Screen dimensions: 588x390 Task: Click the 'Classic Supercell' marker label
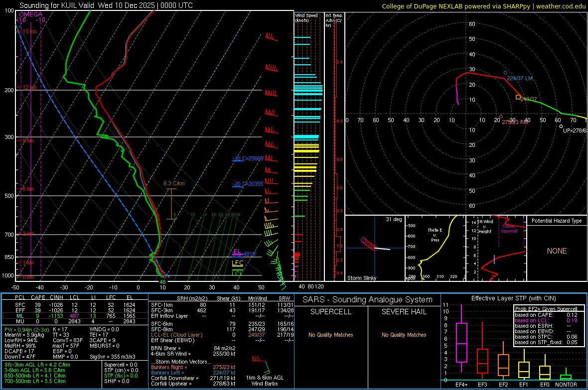[509, 229]
